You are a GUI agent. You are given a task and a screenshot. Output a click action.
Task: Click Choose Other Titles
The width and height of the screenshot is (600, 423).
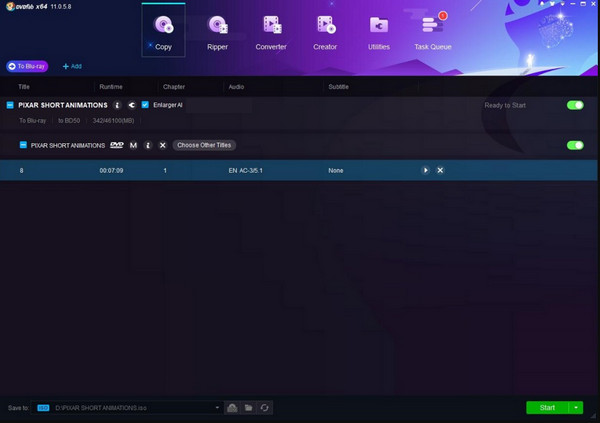[x=204, y=145]
